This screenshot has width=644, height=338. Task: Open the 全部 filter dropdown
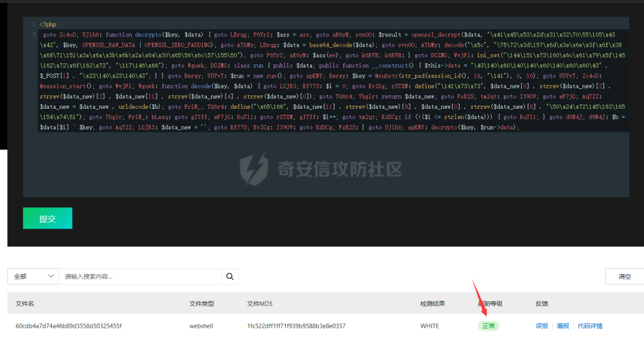tap(33, 276)
